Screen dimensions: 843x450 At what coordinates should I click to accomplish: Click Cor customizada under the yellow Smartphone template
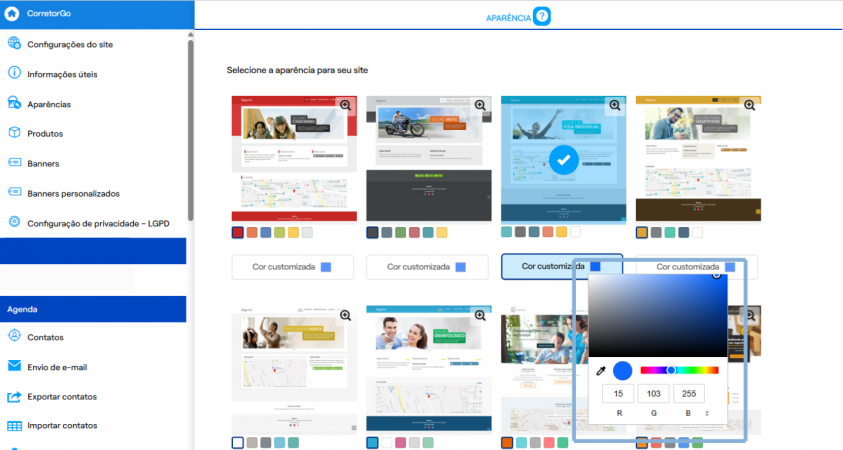pyautogui.click(x=697, y=267)
